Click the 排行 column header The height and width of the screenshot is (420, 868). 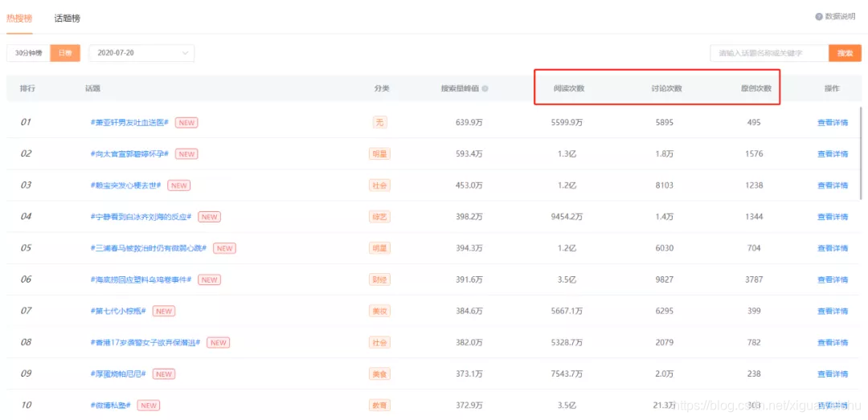27,88
